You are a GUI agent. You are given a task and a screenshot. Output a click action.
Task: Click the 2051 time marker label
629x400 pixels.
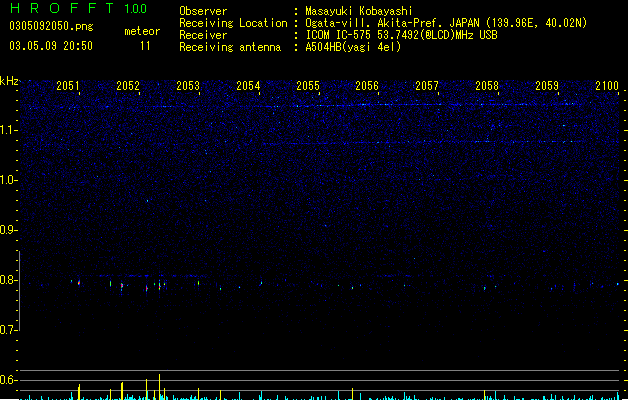pyautogui.click(x=67, y=85)
